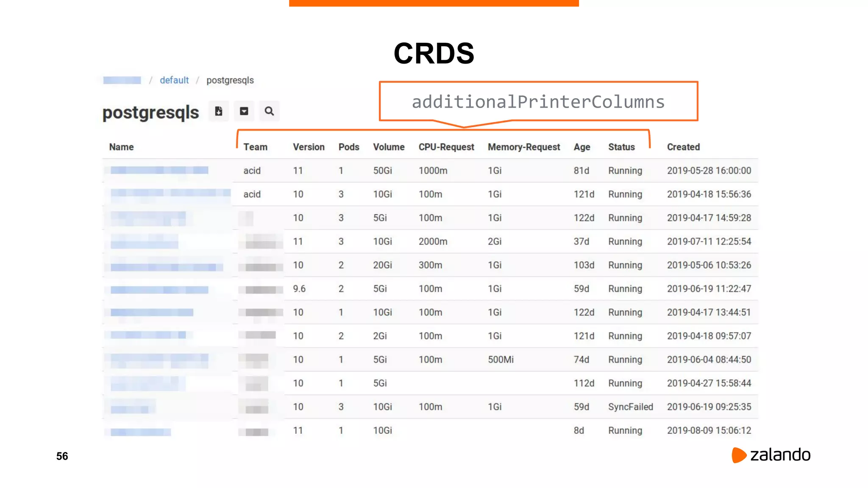Screen dimensions: 868x488
Task: Select the 81d age cell
Action: click(x=581, y=171)
